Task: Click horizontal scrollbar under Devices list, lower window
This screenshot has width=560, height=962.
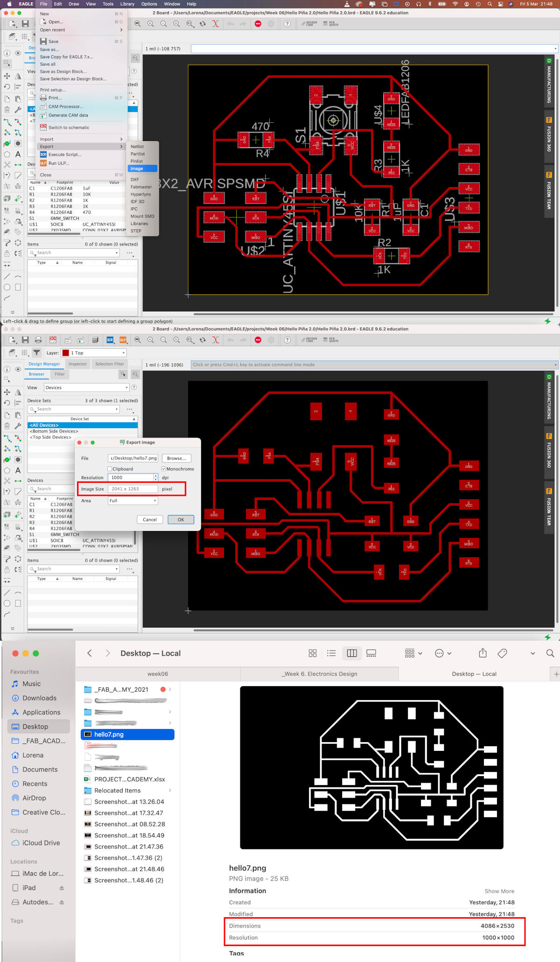Action: point(54,550)
